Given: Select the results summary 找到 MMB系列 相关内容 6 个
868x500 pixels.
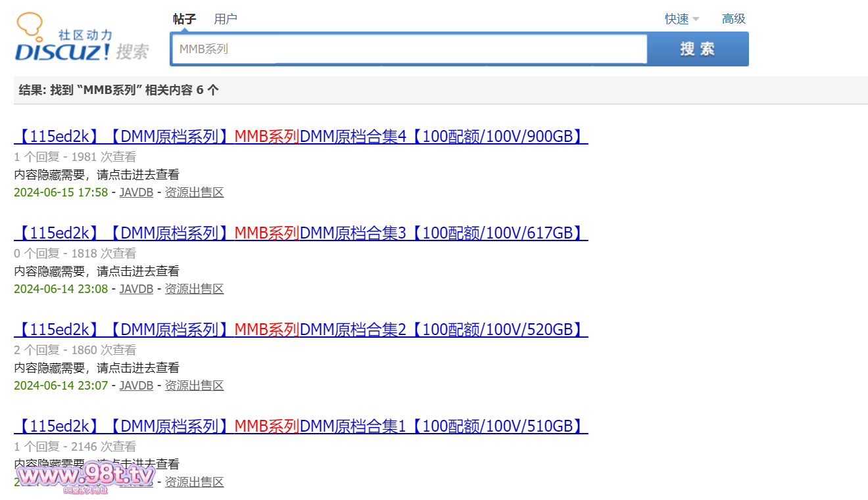Looking at the screenshot, I should point(118,91).
